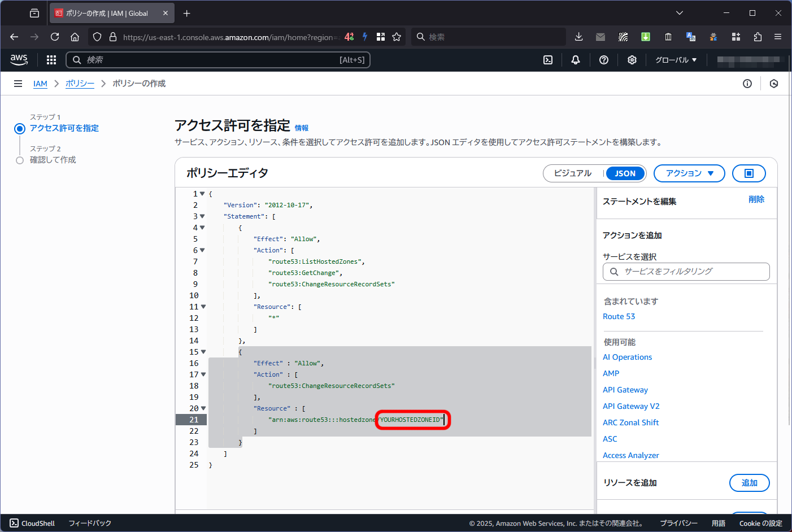Screen dimensions: 792x532
Task: Select the AMP service
Action: click(x=611, y=373)
